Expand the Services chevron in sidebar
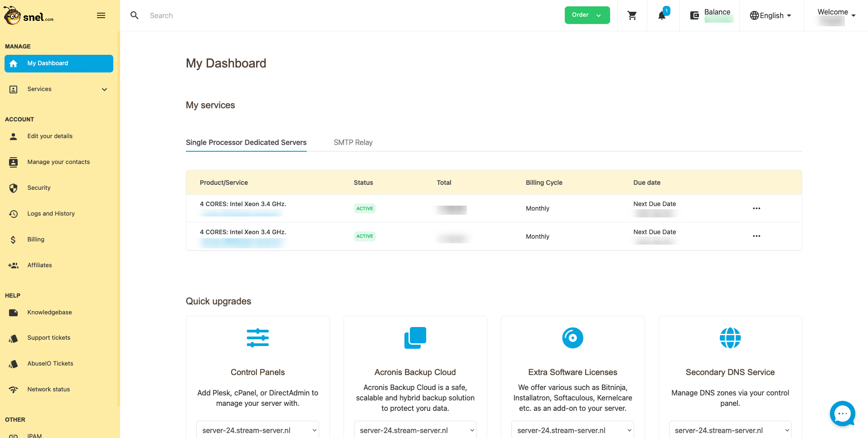The width and height of the screenshot is (868, 438). 105,90
